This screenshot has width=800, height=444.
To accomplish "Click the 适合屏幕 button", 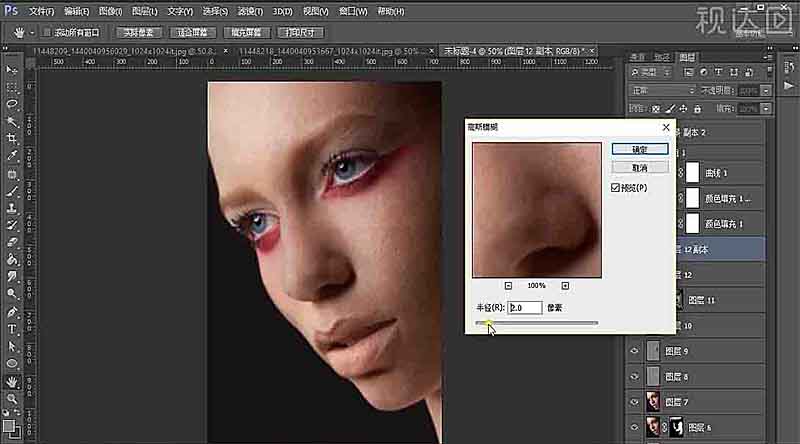I will [192, 32].
